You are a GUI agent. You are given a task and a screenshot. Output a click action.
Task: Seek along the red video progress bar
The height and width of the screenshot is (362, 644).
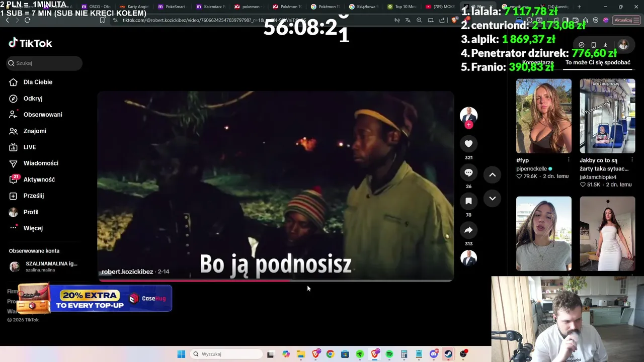pos(275,280)
